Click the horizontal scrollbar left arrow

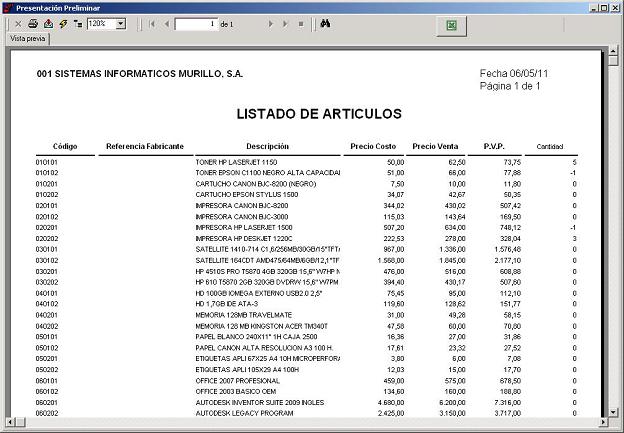10,421
